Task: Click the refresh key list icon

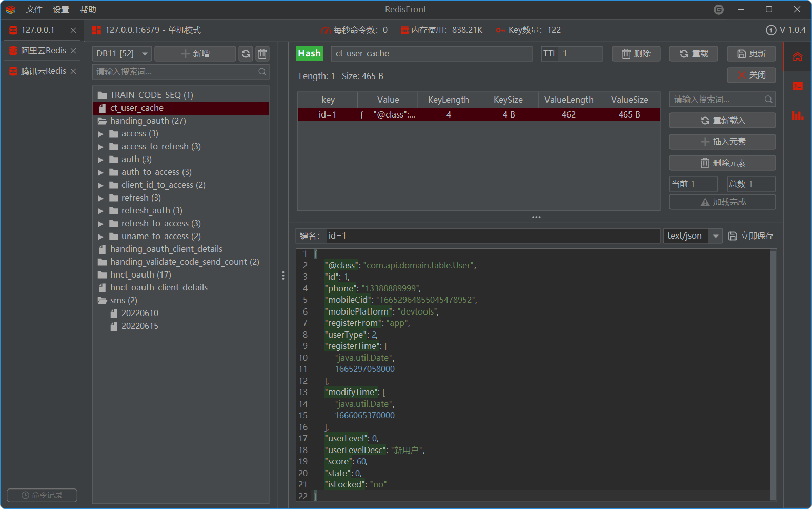Action: [x=246, y=54]
